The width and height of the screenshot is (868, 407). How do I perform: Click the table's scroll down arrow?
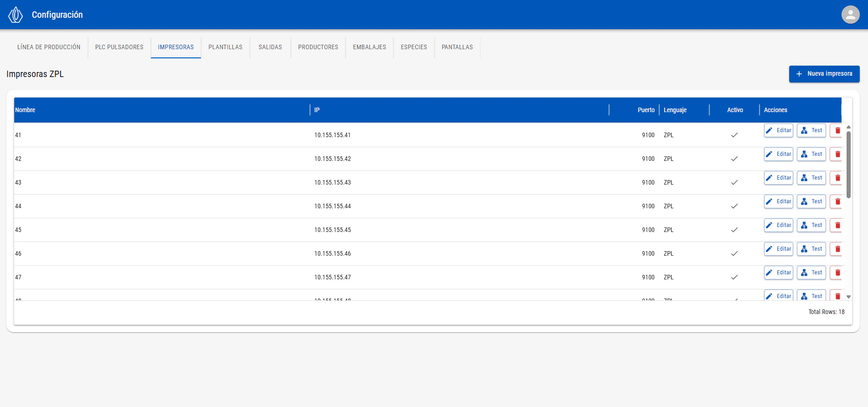click(848, 297)
